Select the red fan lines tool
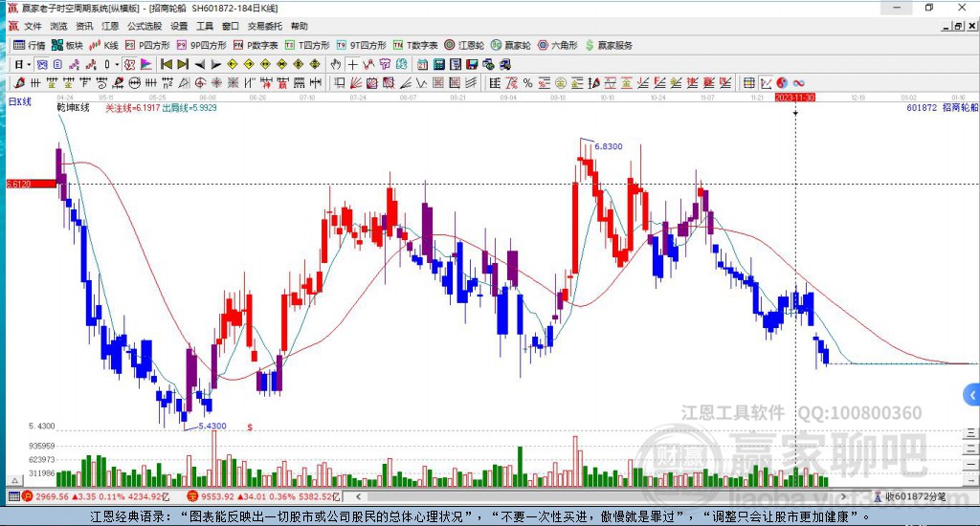This screenshot has height=526, width=980. [355, 83]
